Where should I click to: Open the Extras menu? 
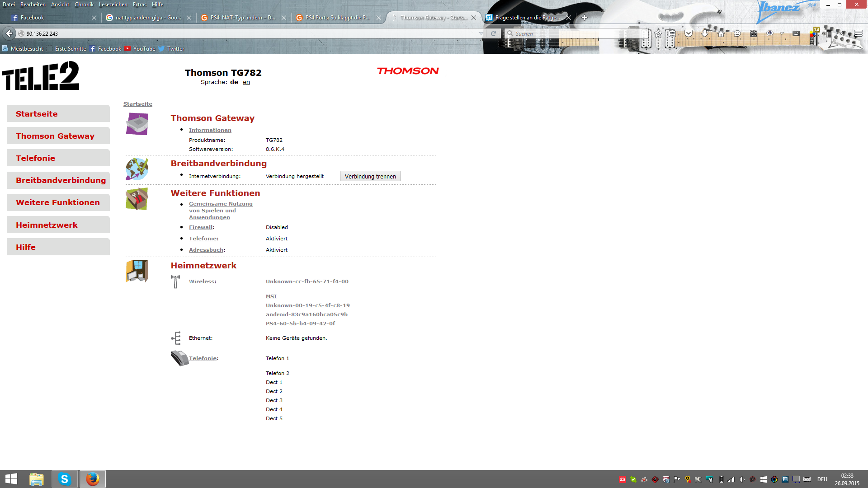pos(140,5)
